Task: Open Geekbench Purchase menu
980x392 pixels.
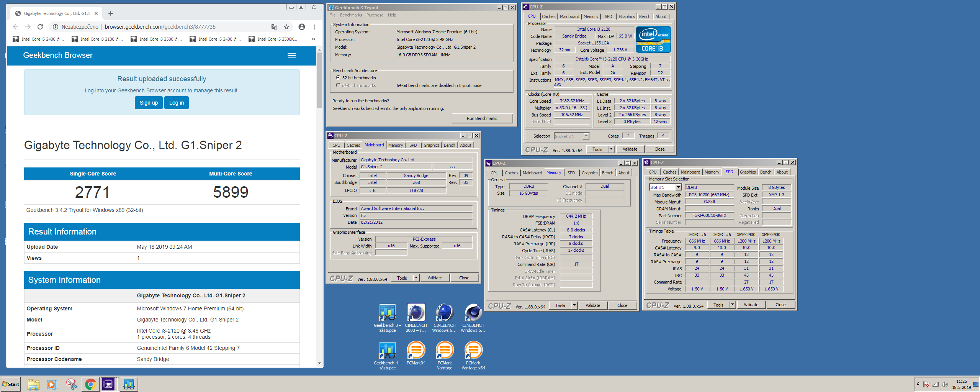Action: tap(375, 15)
